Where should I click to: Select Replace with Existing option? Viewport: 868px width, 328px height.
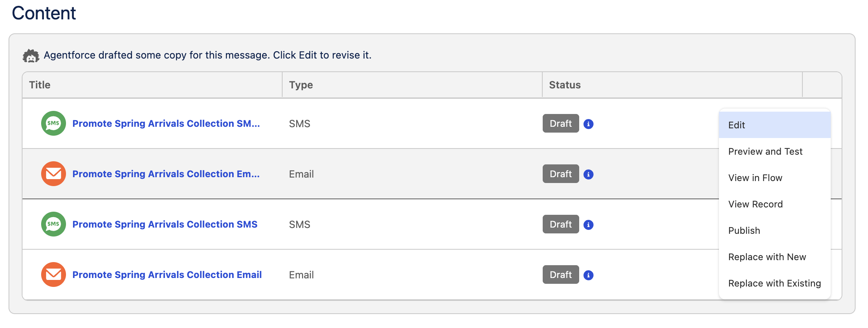(774, 283)
